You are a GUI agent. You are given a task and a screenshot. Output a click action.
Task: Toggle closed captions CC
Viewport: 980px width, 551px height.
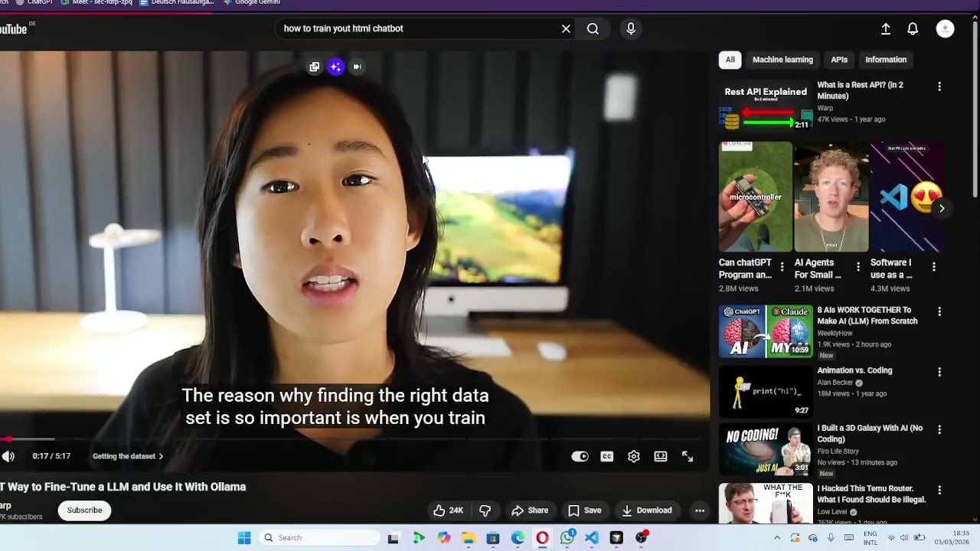click(x=607, y=456)
